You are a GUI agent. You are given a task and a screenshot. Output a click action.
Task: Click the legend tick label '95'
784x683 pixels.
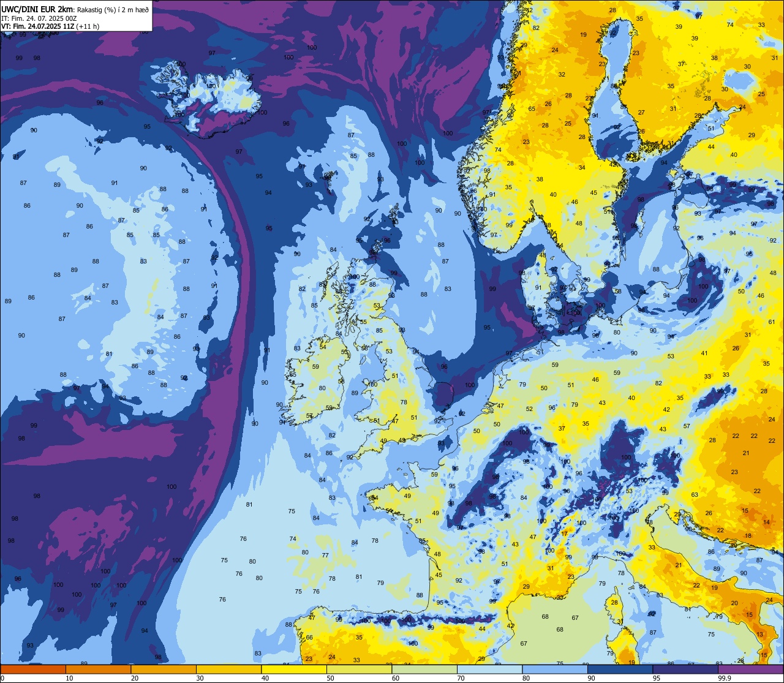657,678
